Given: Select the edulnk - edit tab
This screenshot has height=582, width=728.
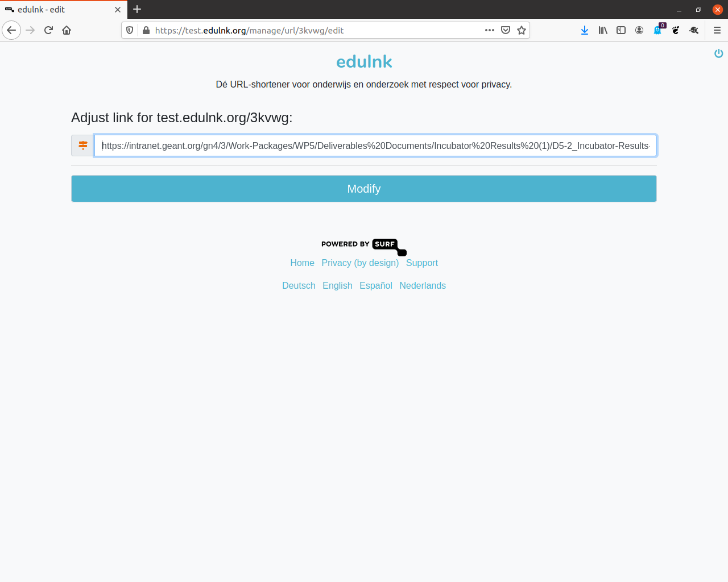Looking at the screenshot, I should pyautogui.click(x=63, y=10).
